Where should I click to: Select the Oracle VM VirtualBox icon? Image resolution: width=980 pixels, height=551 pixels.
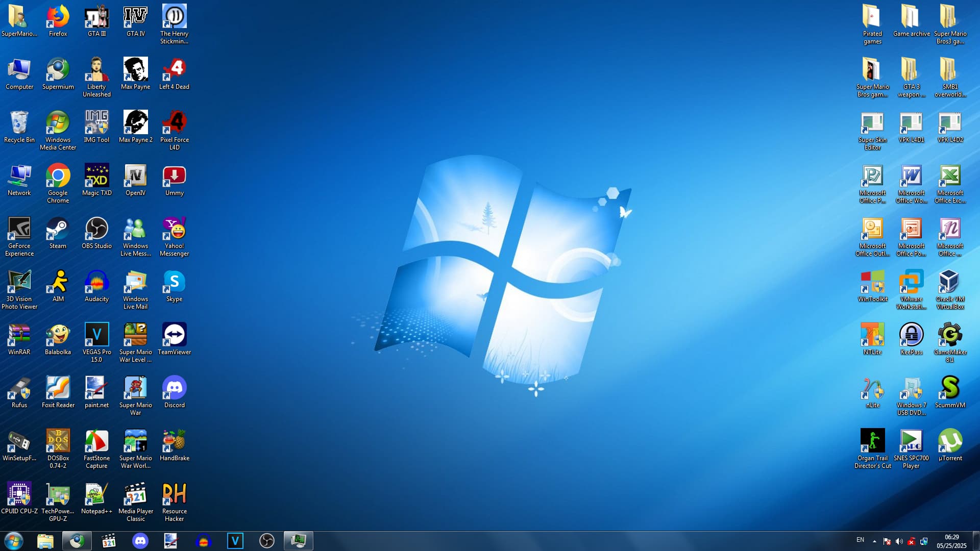pos(950,289)
